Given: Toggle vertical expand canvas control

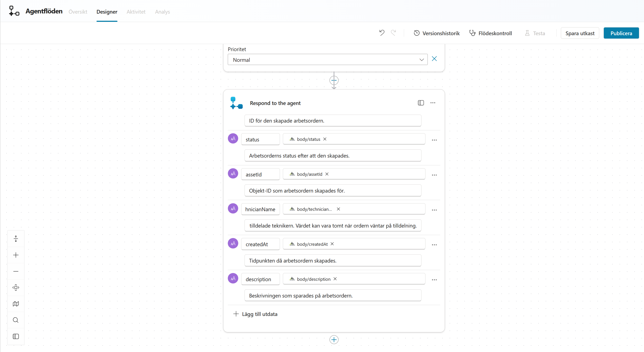Looking at the screenshot, I should click(x=16, y=239).
